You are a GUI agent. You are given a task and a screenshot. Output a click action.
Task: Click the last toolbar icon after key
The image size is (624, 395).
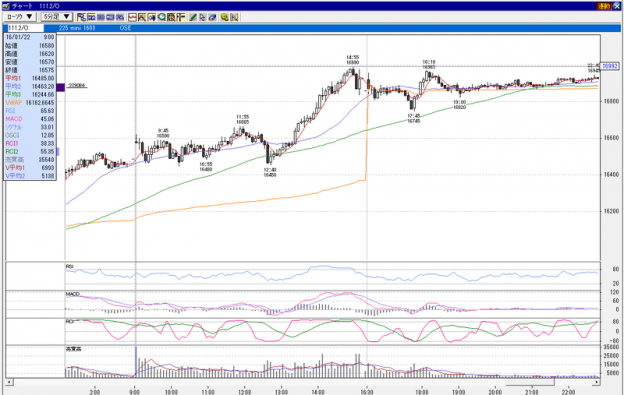tap(234, 17)
